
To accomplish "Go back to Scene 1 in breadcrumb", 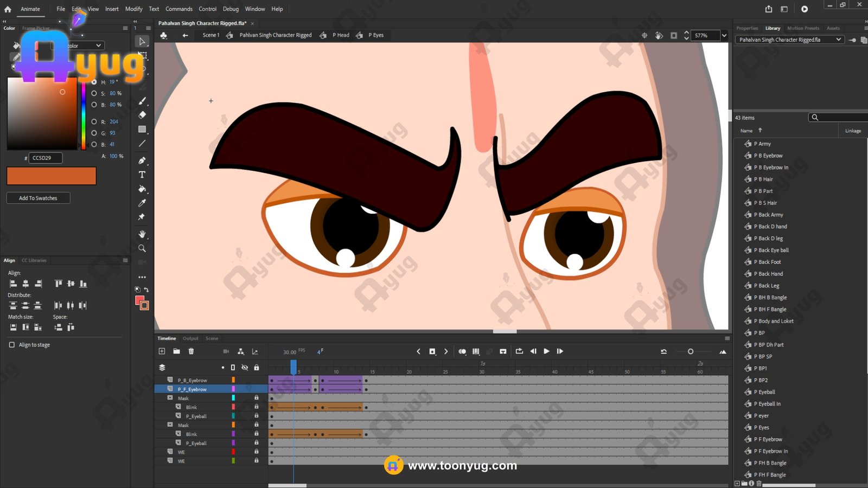I will tap(210, 35).
